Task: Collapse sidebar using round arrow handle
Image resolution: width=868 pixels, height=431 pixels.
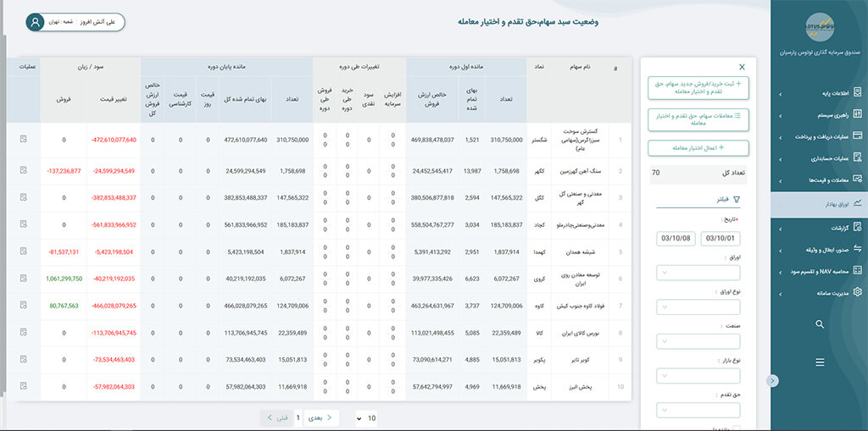Action: (x=772, y=381)
